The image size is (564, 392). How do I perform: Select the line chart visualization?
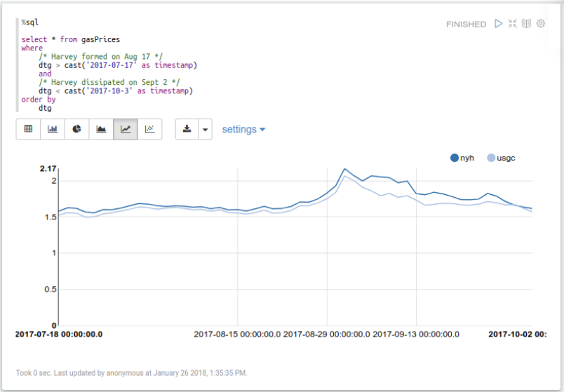126,129
